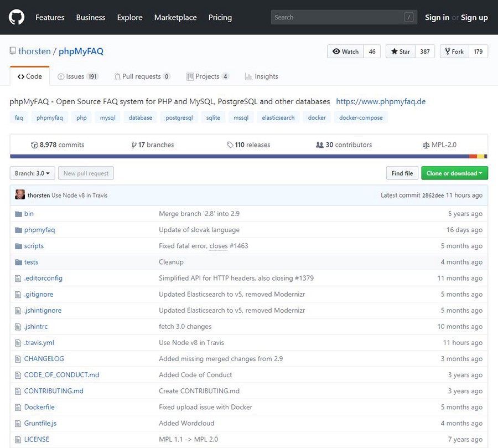The height and width of the screenshot is (448, 498).
Task: Click the tests folder icon
Action: point(18,262)
